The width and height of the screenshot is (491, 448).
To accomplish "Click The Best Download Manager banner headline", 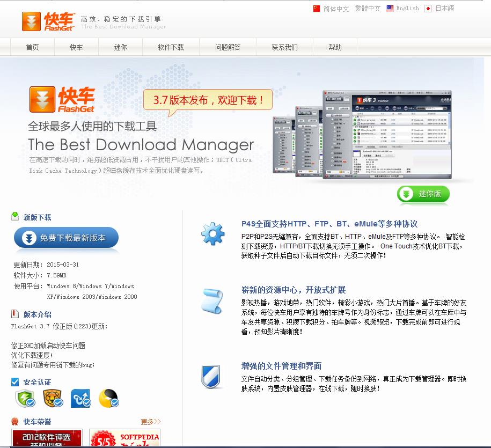I will pos(141,145).
